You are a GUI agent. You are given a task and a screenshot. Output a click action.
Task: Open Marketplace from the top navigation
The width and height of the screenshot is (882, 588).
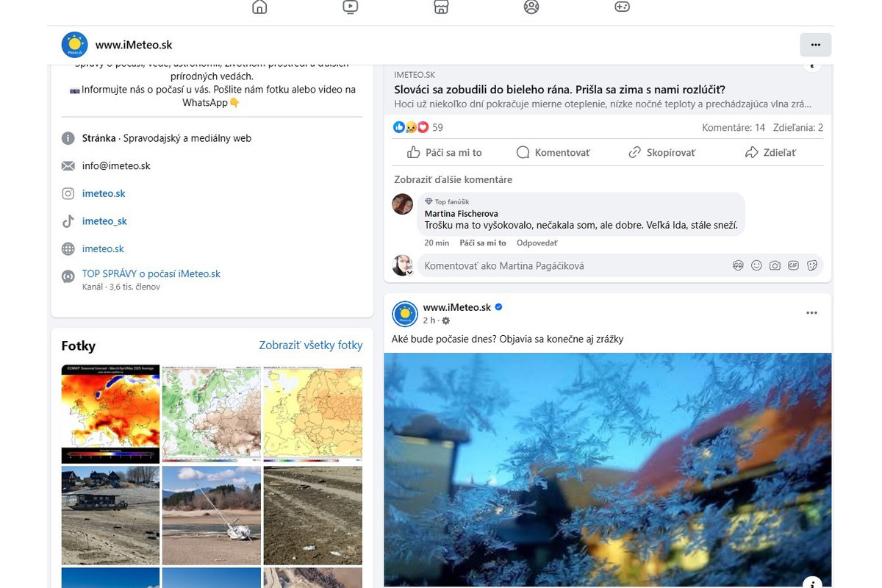440,8
